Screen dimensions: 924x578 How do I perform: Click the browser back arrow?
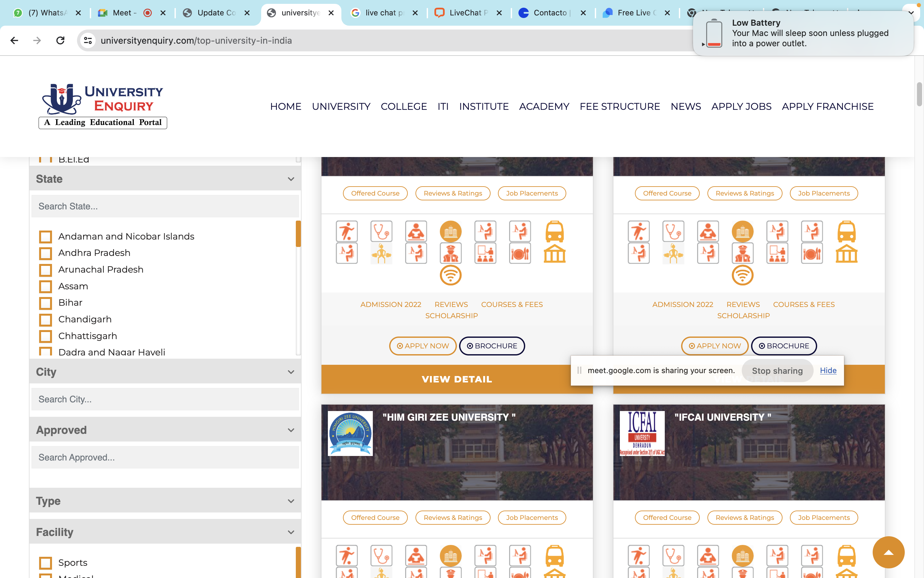14,40
